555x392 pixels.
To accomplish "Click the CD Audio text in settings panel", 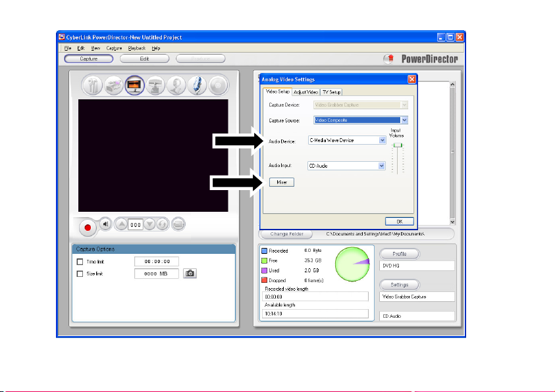I will tap(392, 316).
